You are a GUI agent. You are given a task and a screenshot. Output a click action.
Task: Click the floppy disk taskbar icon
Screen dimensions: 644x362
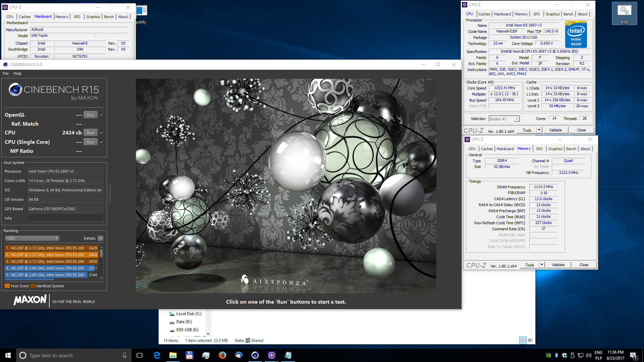(189, 355)
